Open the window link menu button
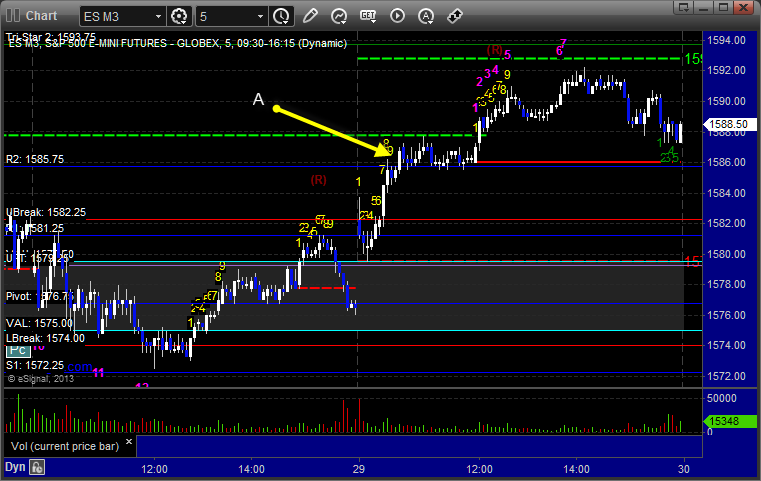Image resolution: width=761 pixels, height=481 pixels. pyautogui.click(x=684, y=7)
